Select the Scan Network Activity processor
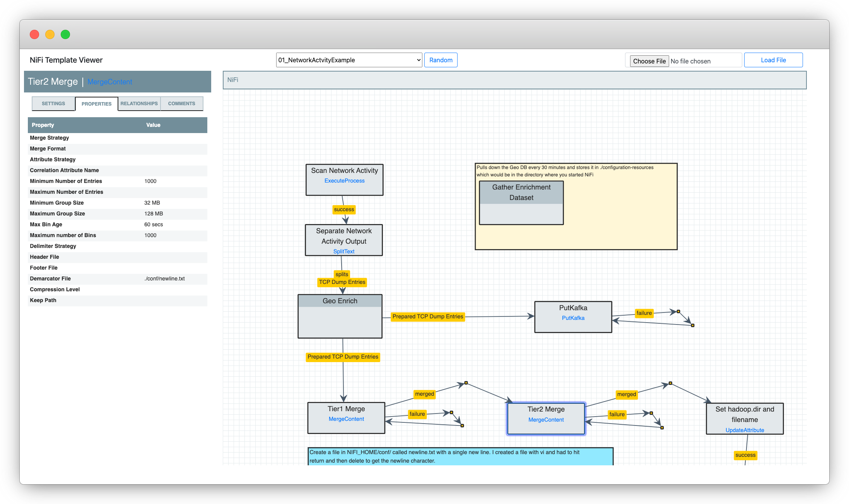 (344, 179)
